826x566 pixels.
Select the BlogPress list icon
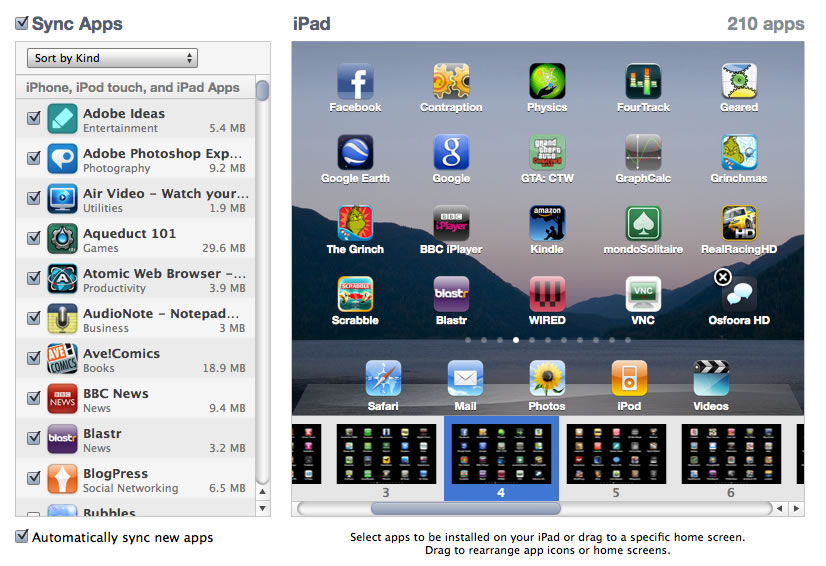[62, 479]
